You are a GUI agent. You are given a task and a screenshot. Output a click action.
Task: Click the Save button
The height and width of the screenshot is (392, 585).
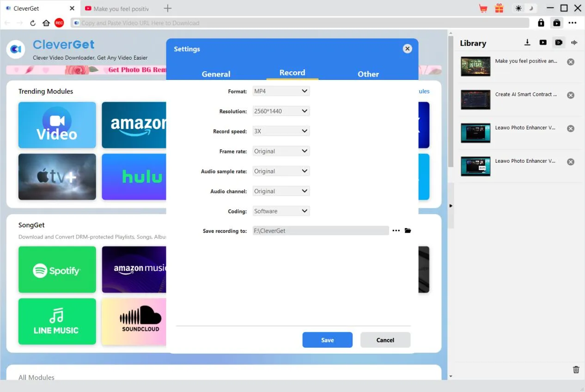pyautogui.click(x=328, y=340)
